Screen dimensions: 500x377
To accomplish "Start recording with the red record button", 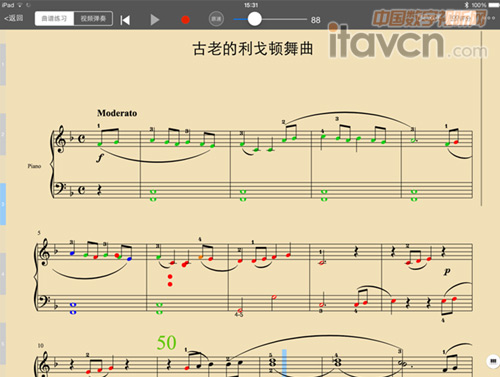I will tap(185, 20).
